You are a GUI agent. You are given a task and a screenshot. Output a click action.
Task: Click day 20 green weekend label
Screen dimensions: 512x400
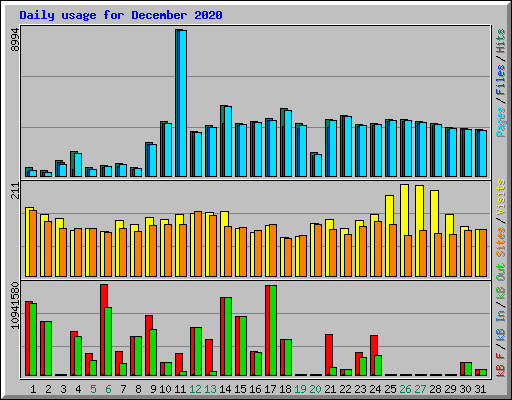tap(315, 389)
